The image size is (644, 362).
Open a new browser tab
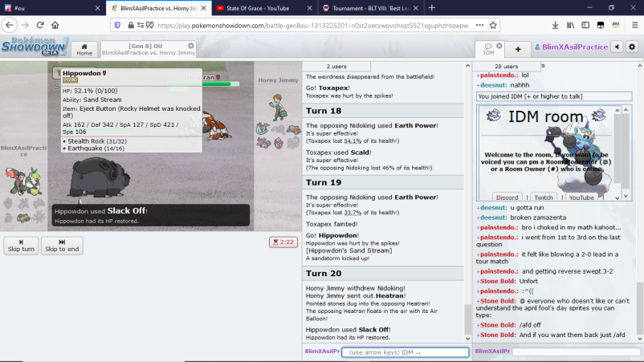pyautogui.click(x=432, y=8)
